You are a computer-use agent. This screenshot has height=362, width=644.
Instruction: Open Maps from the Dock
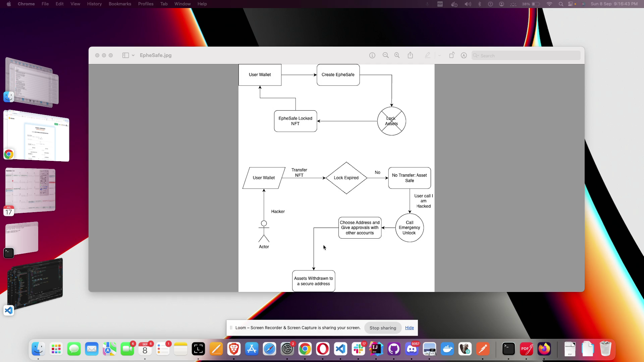point(109,349)
